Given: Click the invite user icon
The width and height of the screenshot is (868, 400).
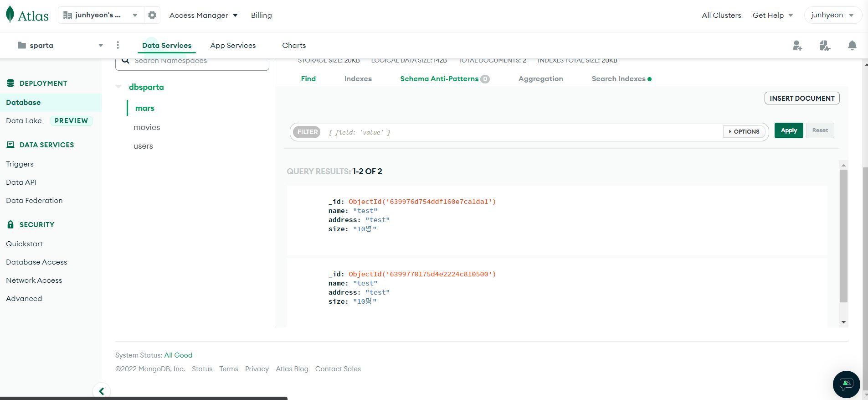Looking at the screenshot, I should point(797,45).
